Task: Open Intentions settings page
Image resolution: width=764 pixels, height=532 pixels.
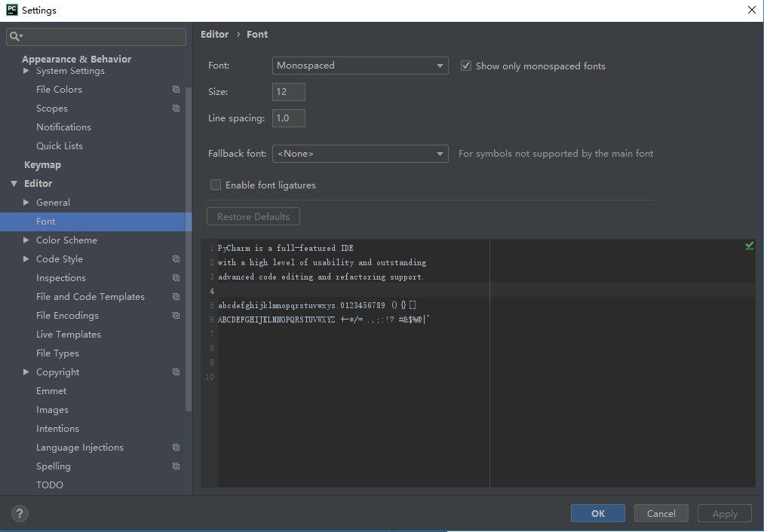Action: tap(57, 429)
